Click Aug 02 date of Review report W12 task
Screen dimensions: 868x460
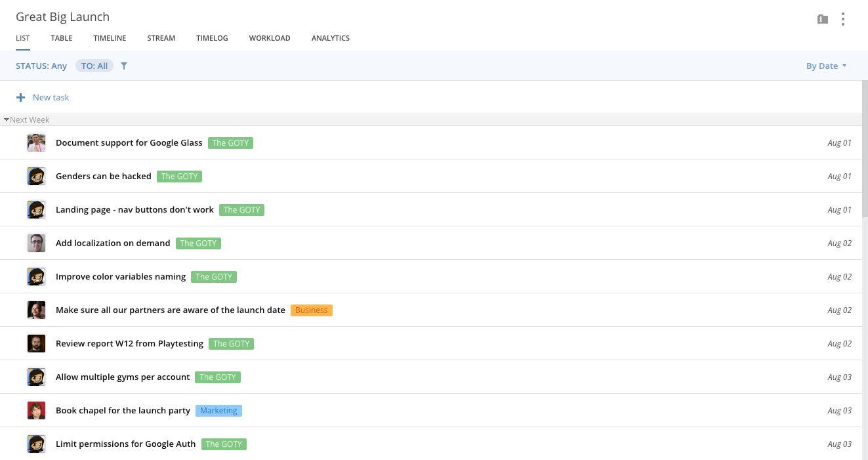coord(839,343)
